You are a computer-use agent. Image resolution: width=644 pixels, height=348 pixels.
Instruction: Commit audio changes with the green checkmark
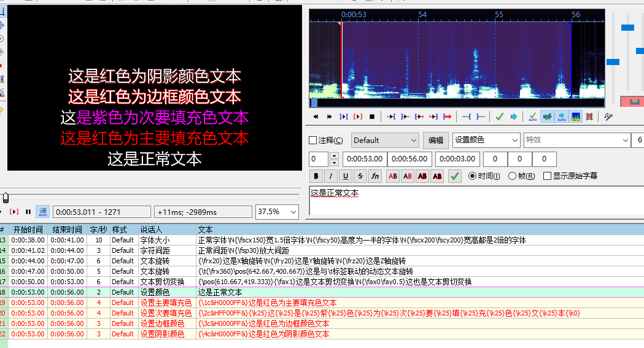[500, 117]
